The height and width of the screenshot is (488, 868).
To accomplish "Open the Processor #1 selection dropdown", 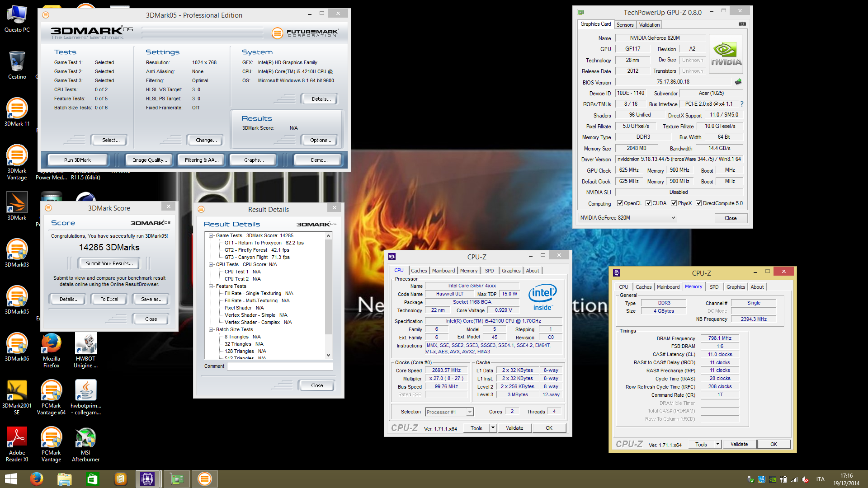I will (449, 412).
